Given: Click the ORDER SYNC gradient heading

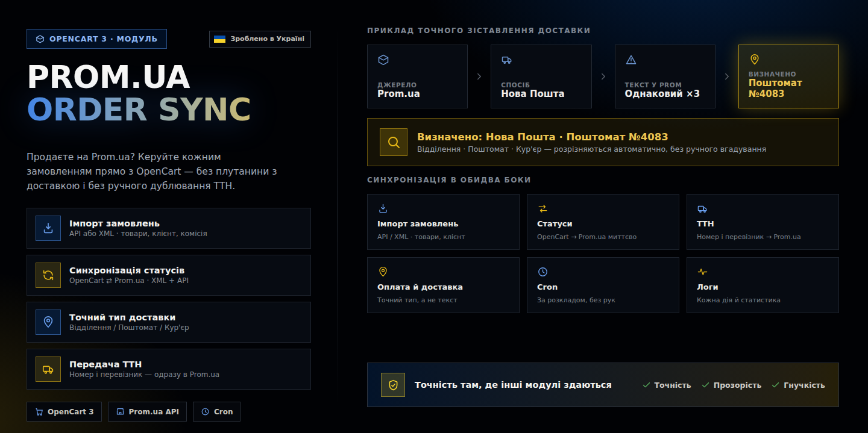Looking at the screenshot, I should pos(139,110).
